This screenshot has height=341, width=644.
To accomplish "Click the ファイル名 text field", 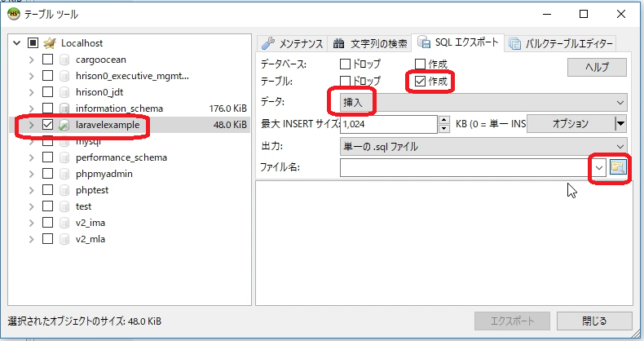I will point(466,167).
